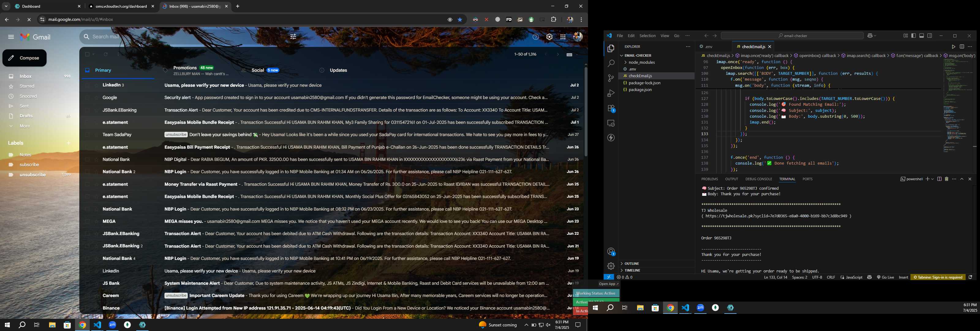Image resolution: width=980 pixels, height=331 pixels.
Task: Click Tabnine sign-in required status item
Action: coord(938,277)
